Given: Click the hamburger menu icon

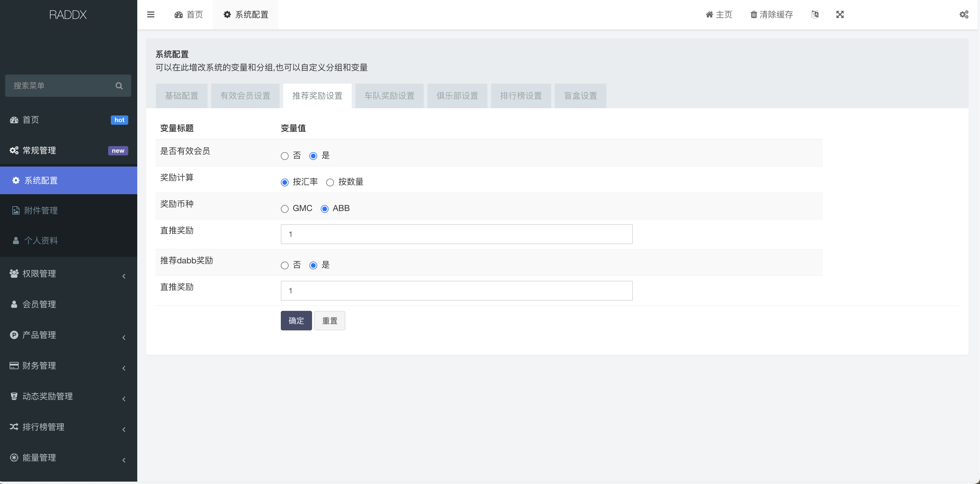Looking at the screenshot, I should coord(151,14).
